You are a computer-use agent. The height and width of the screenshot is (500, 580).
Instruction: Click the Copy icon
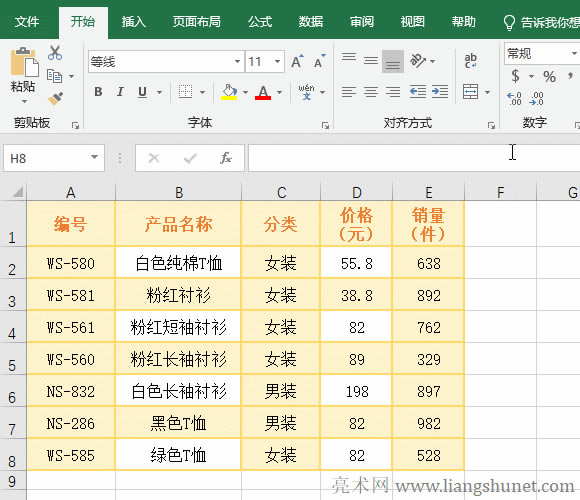coord(54,76)
